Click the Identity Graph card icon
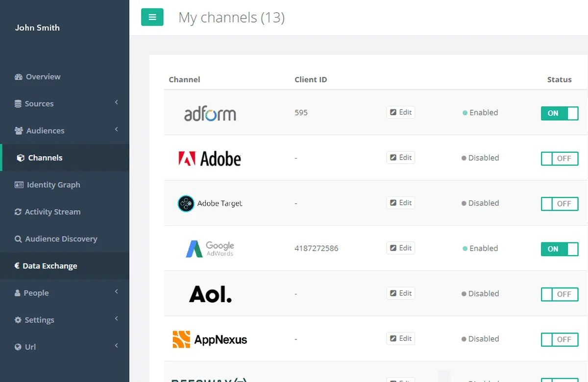This screenshot has width=588, height=382. pos(19,185)
